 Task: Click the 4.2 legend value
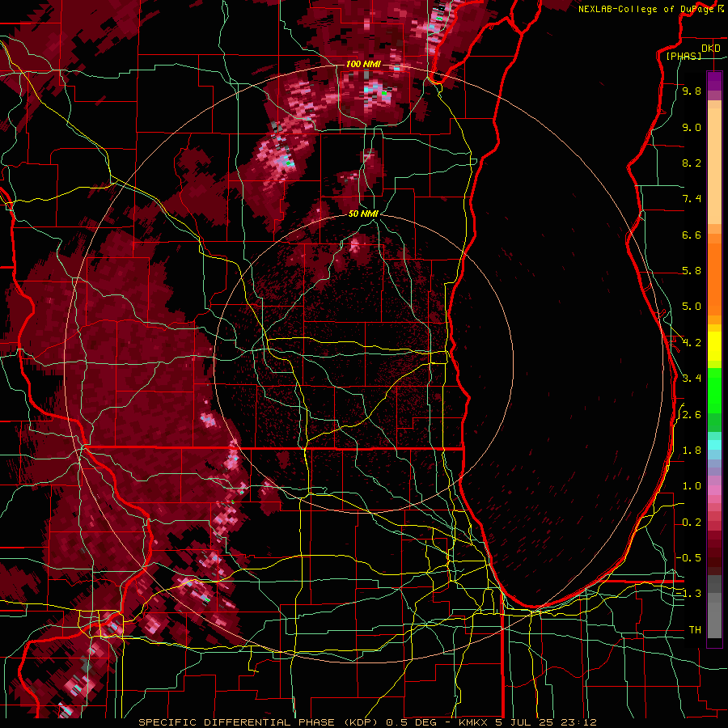click(x=692, y=343)
